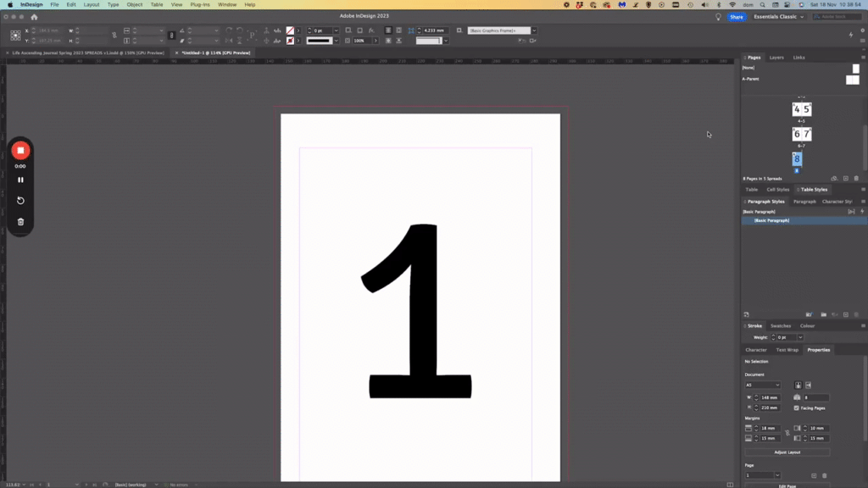
Task: Open the Essentials Classic workspace switcher
Action: click(778, 17)
